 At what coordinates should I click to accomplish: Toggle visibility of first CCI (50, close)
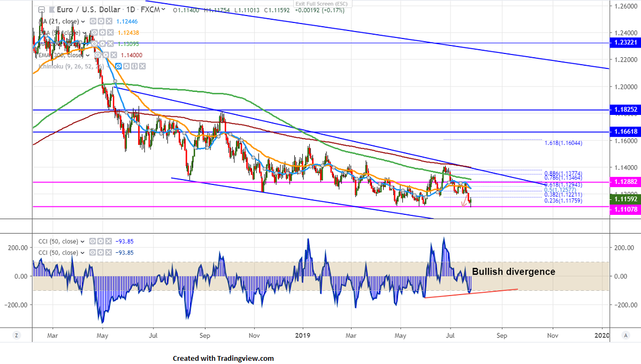click(93, 241)
